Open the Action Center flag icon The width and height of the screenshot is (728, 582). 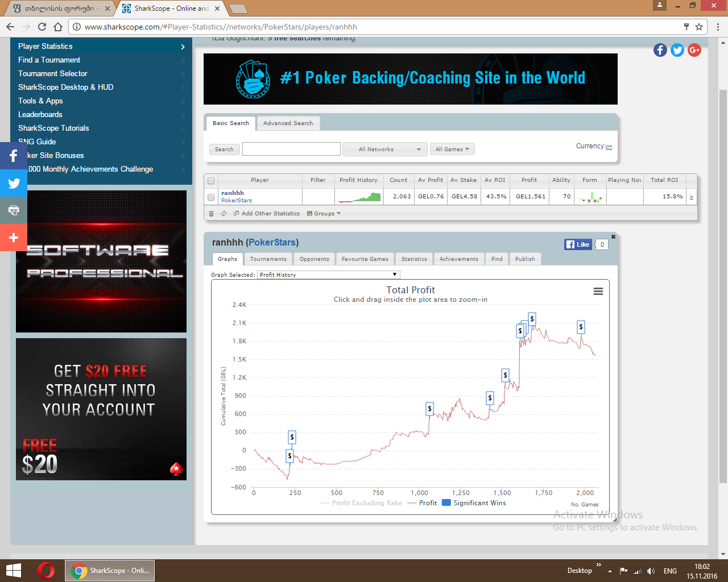[x=624, y=571]
